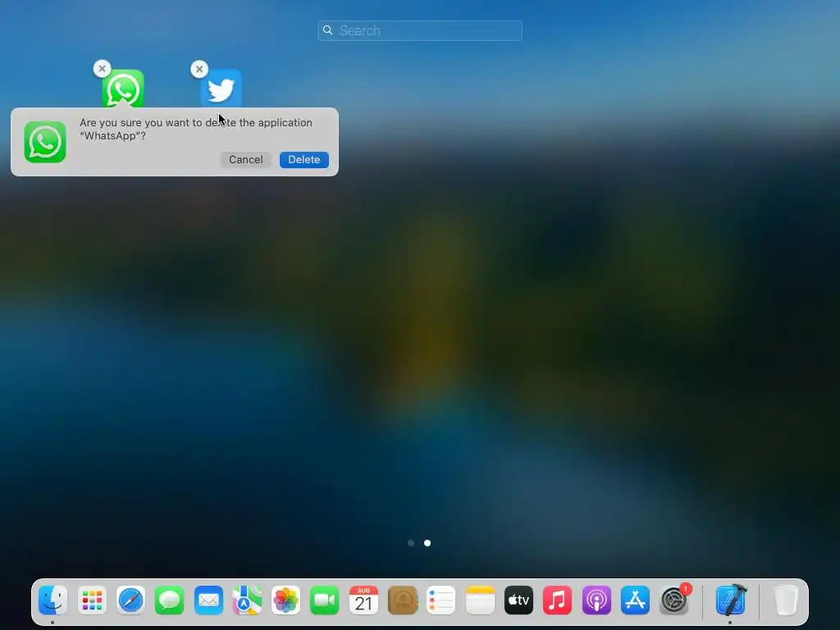Image resolution: width=840 pixels, height=630 pixels.
Task: Cancel the WhatsApp deletion dialog
Action: click(x=246, y=160)
